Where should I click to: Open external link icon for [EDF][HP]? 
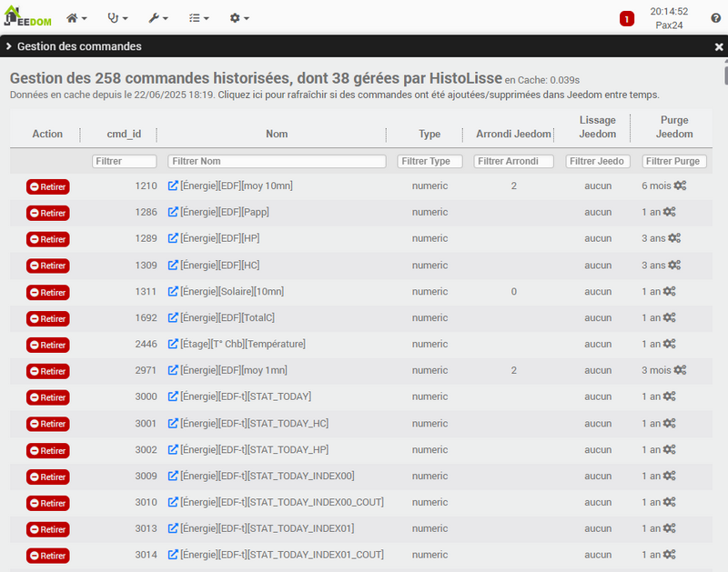click(173, 238)
